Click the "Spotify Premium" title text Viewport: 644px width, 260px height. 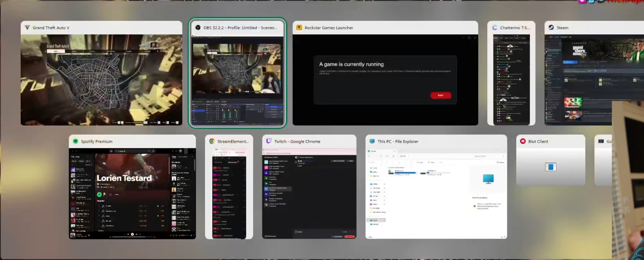click(97, 141)
